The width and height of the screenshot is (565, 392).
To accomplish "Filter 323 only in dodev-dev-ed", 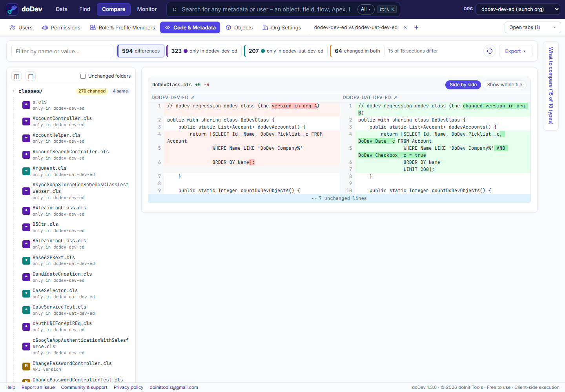I will coord(204,51).
